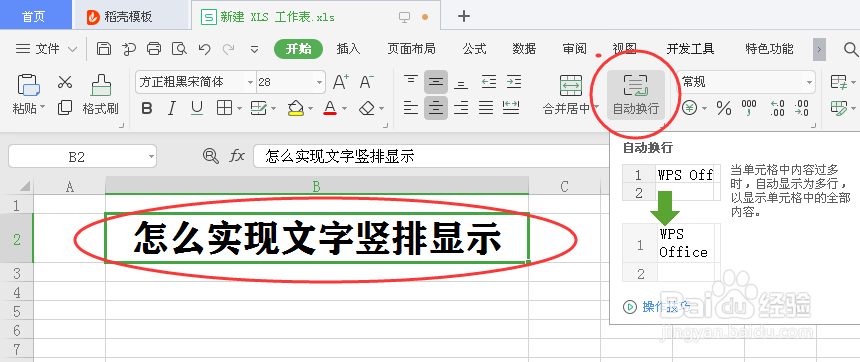Click in the formula bar input
The width and height of the screenshot is (860, 362).
(x=431, y=157)
